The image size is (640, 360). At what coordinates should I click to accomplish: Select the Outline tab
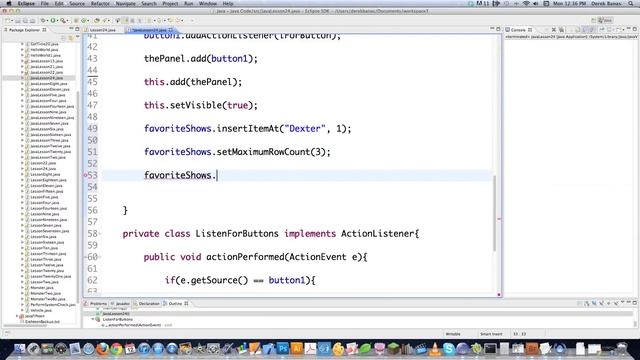pyautogui.click(x=176, y=304)
